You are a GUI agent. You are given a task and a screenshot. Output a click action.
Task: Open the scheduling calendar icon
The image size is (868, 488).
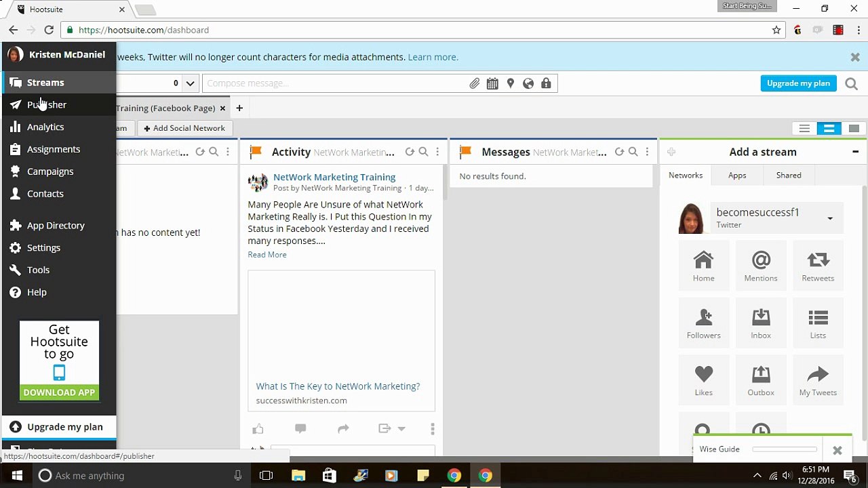(492, 83)
